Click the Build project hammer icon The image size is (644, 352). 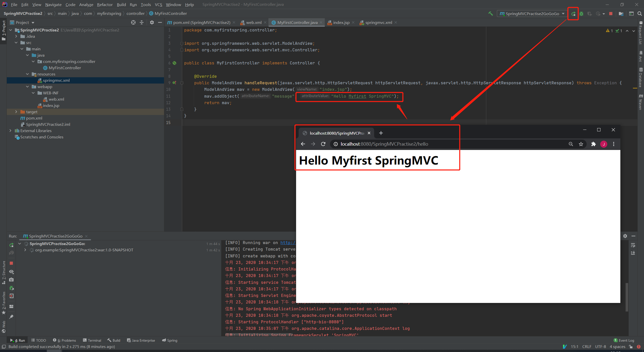pyautogui.click(x=491, y=14)
